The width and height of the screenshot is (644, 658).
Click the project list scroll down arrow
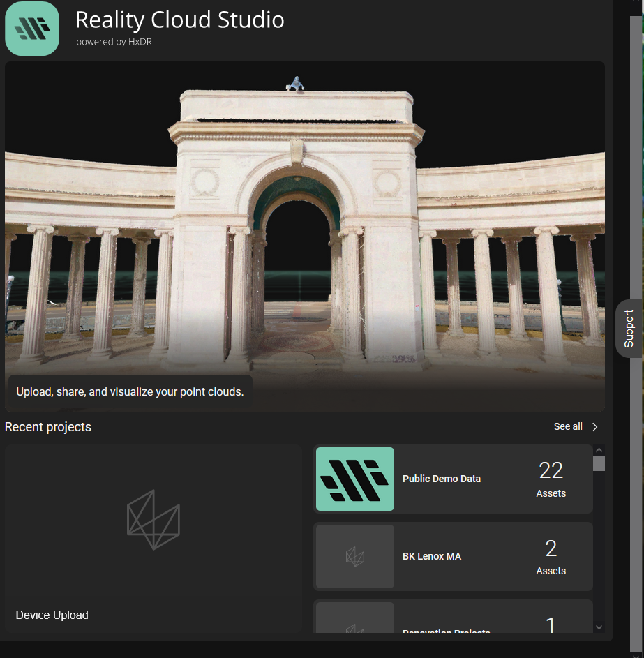click(599, 627)
